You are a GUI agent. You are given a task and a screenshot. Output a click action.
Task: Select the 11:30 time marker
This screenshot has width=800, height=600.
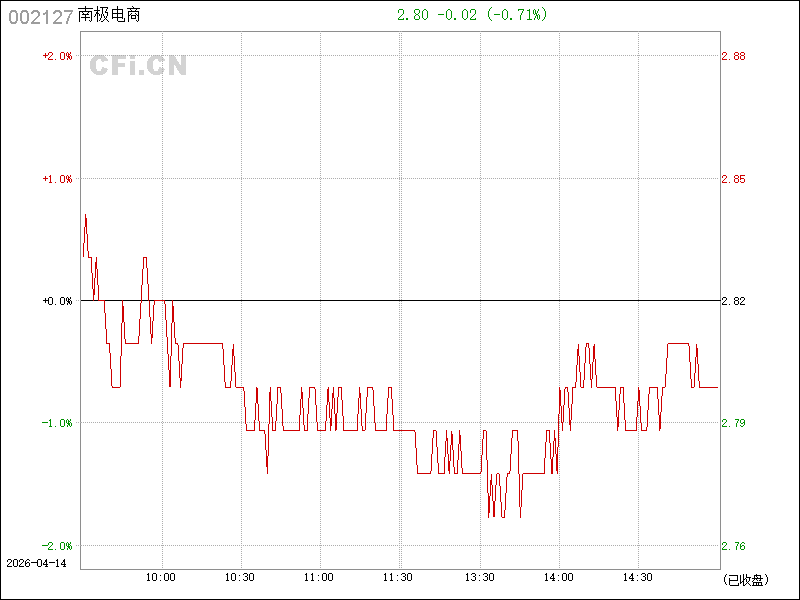tap(399, 578)
